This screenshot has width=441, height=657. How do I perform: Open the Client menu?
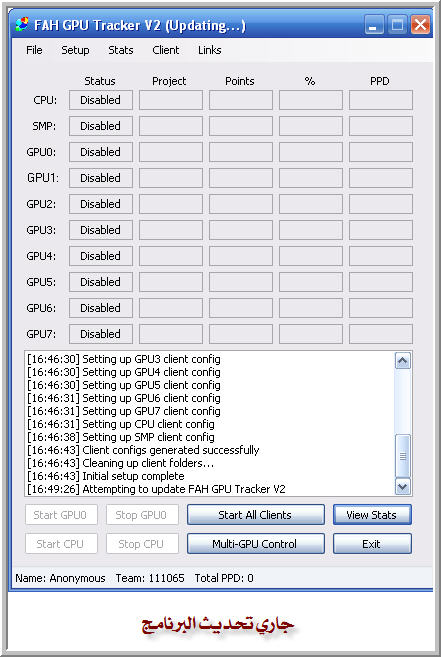(166, 50)
